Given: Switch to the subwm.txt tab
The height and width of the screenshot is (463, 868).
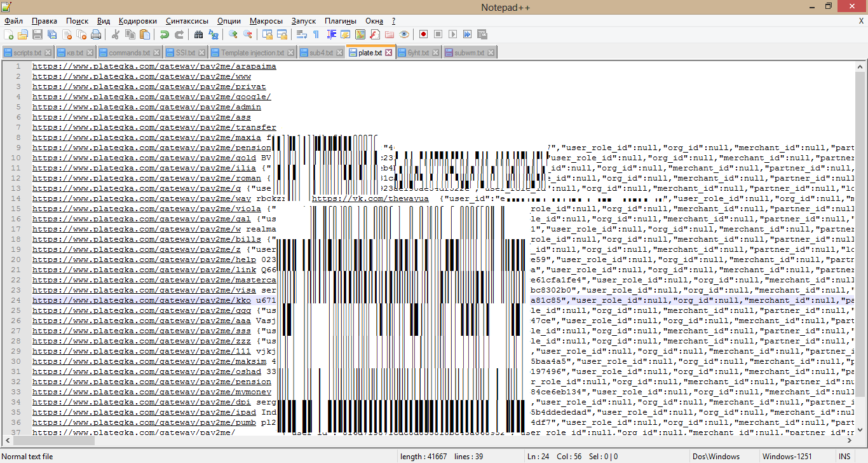Looking at the screenshot, I should (x=469, y=53).
